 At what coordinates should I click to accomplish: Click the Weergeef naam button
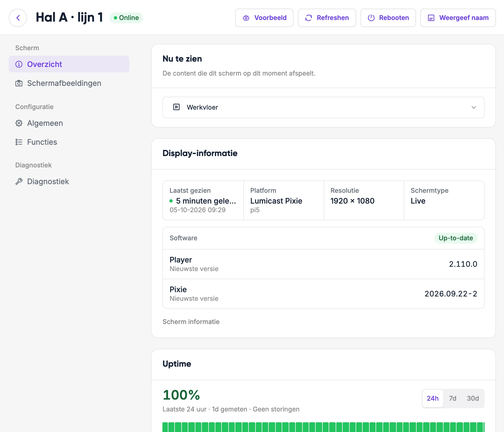pos(458,18)
